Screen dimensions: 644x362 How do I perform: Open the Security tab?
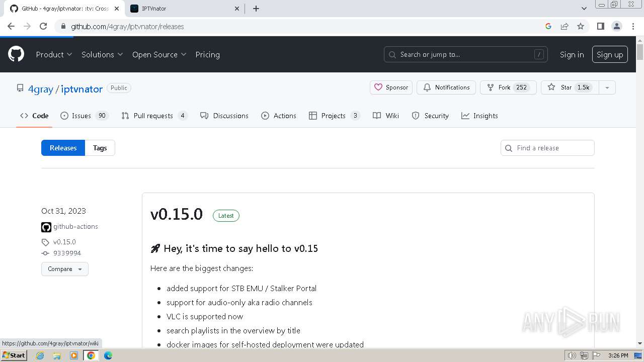430,116
